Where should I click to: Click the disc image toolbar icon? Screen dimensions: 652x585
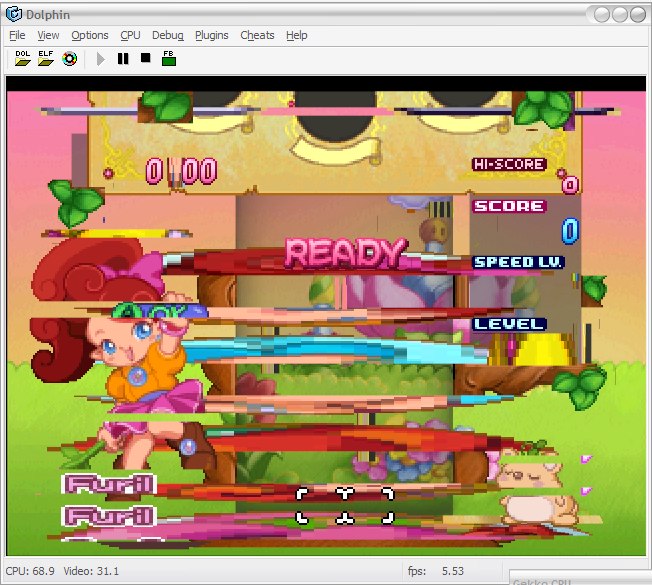point(69,58)
